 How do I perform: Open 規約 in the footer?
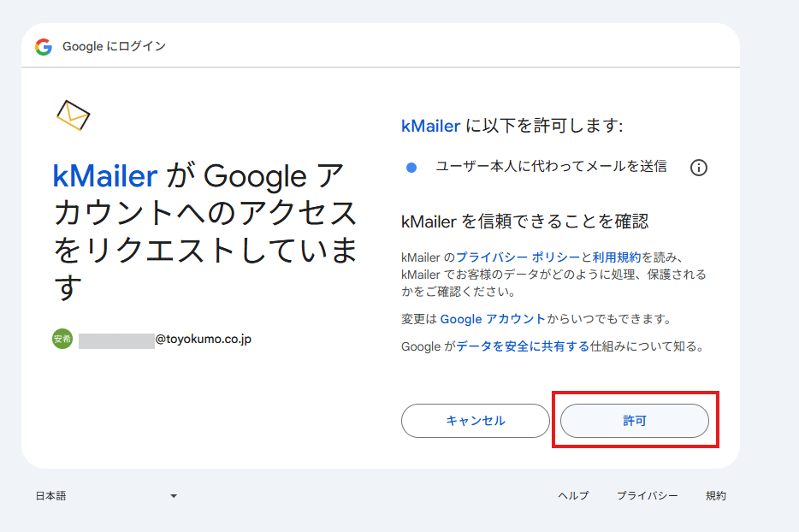[x=716, y=496]
